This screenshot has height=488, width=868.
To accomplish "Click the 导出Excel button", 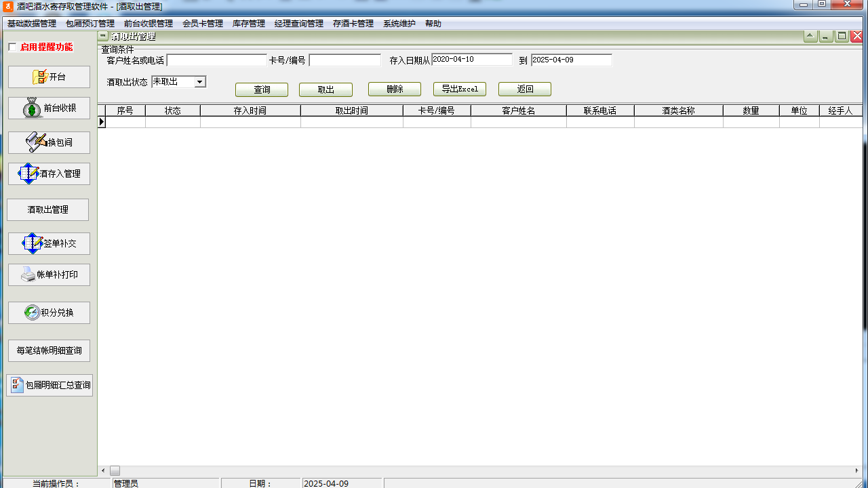I will [460, 89].
